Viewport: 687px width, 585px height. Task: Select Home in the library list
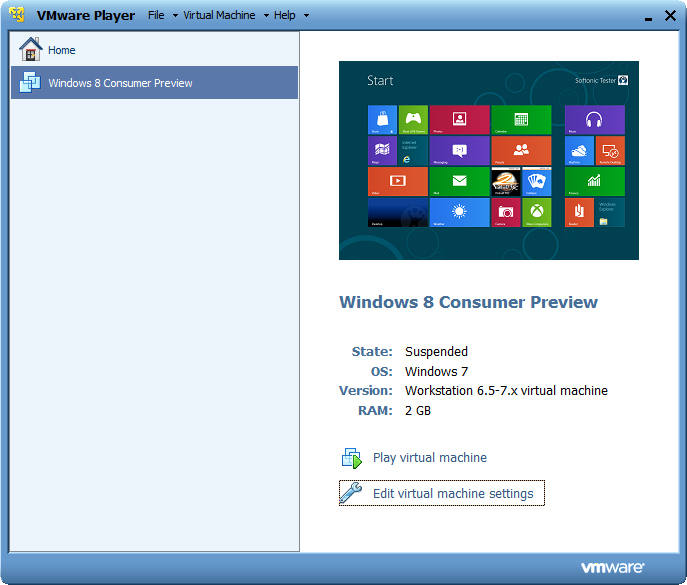[x=61, y=50]
